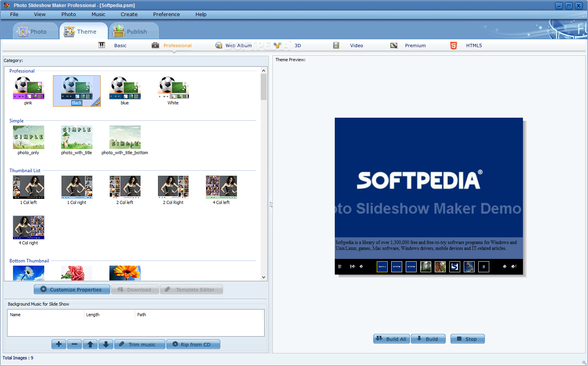Viewport: 588px width, 366px height.
Task: Select the blue professional theme thumbnail
Action: click(125, 88)
